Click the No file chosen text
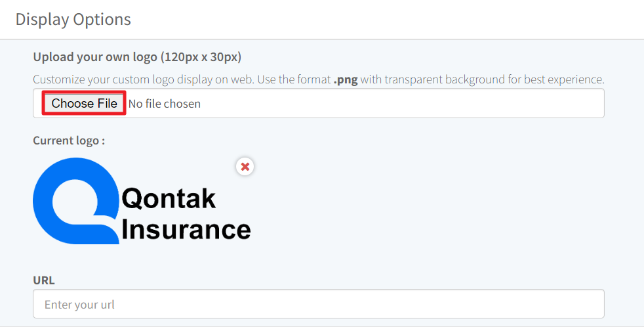This screenshot has width=644, height=327. click(x=165, y=104)
